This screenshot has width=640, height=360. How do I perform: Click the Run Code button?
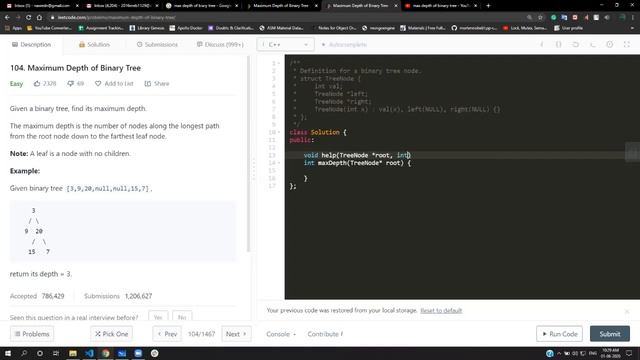tap(559, 334)
